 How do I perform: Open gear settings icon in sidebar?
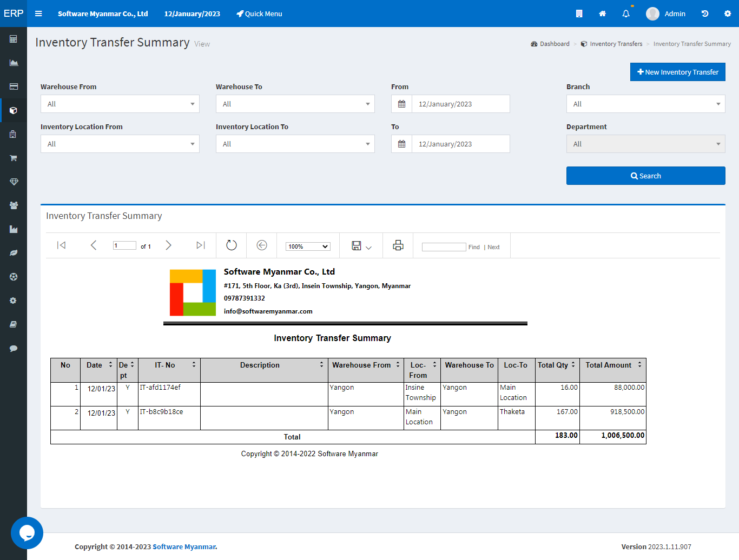(14, 301)
